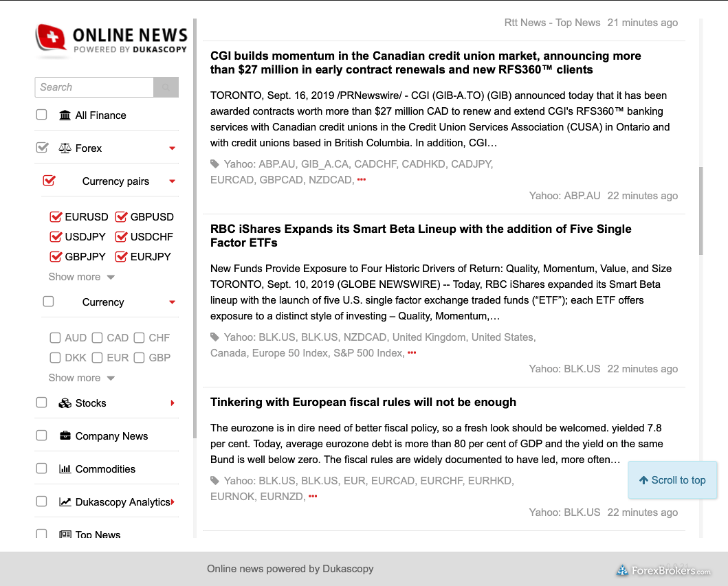Image resolution: width=728 pixels, height=586 pixels.
Task: Click the All Finance bank icon
Action: (x=65, y=115)
